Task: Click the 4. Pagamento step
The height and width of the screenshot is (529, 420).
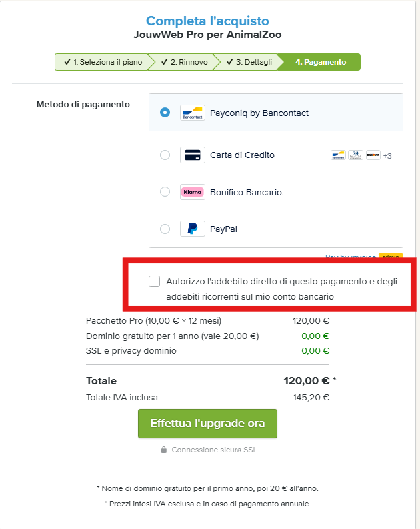Action: [321, 62]
